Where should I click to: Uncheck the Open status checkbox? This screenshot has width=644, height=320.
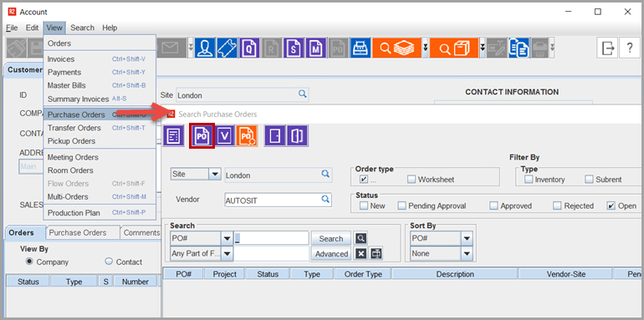coord(611,206)
